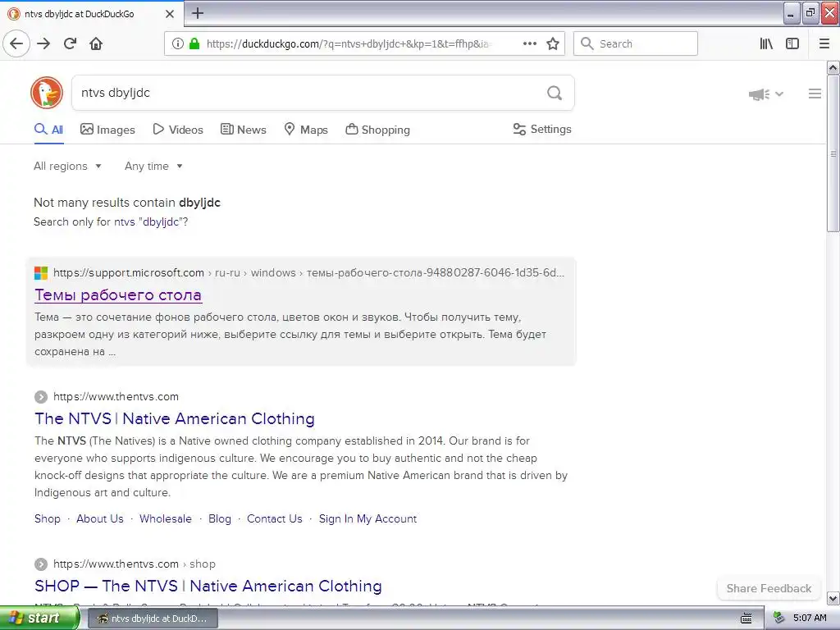The height and width of the screenshot is (630, 840).
Task: Click the DuckDuckGo duck logo
Action: 47,93
